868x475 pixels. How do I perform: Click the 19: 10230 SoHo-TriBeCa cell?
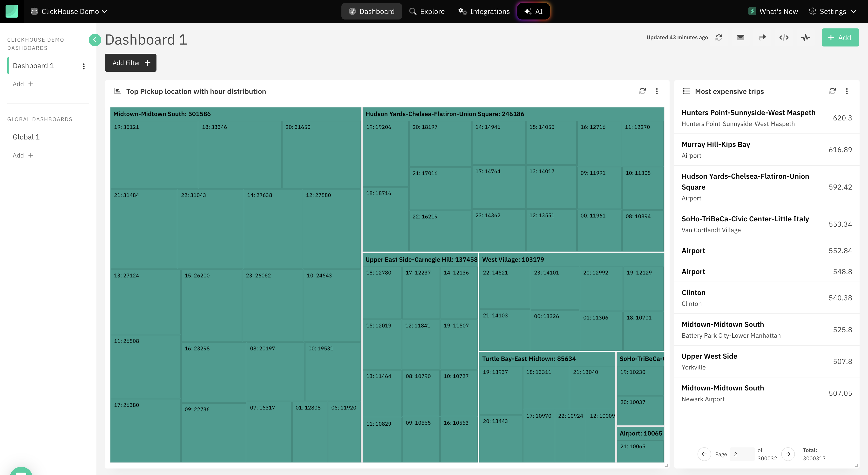point(640,381)
